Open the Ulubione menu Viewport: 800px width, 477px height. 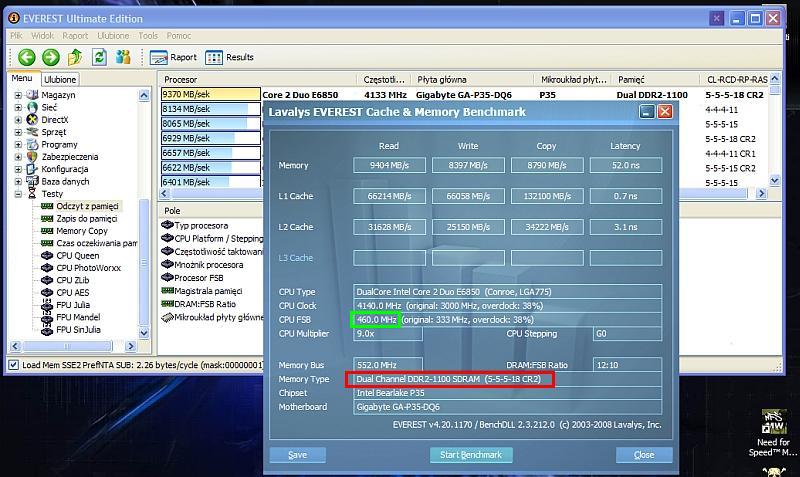click(x=113, y=36)
